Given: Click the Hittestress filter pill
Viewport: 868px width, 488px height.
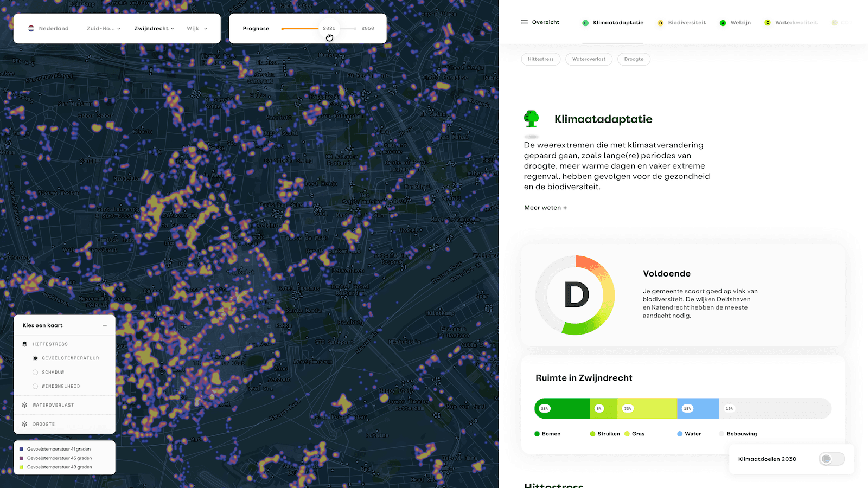Looking at the screenshot, I should [541, 59].
